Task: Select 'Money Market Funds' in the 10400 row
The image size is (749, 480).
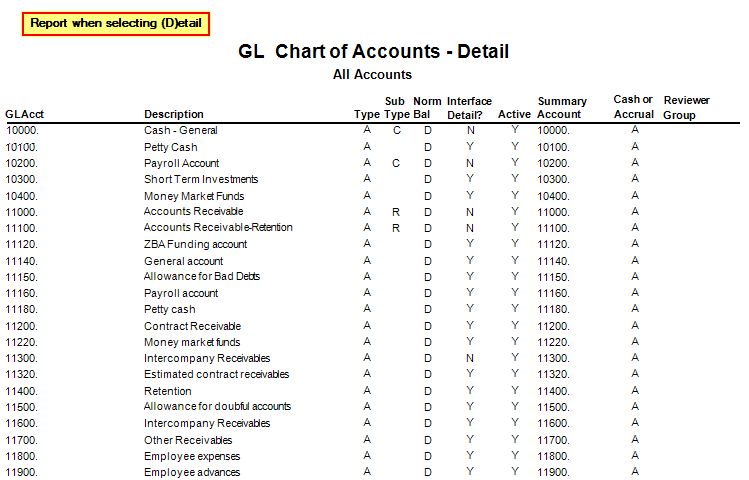Action: pyautogui.click(x=194, y=196)
